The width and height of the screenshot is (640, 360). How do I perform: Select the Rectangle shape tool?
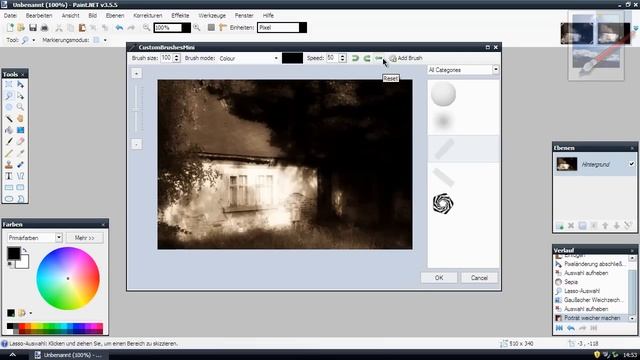9,187
